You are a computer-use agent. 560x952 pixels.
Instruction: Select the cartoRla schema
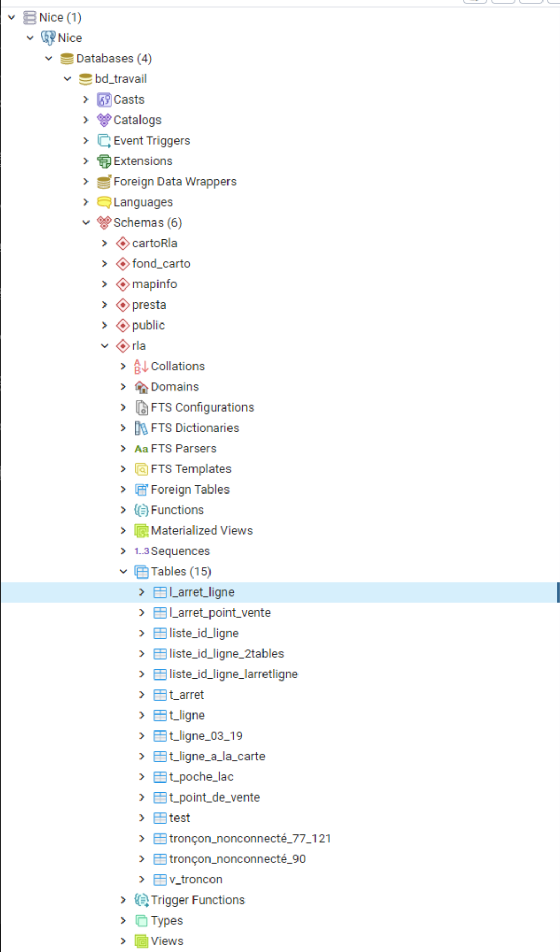tap(154, 243)
